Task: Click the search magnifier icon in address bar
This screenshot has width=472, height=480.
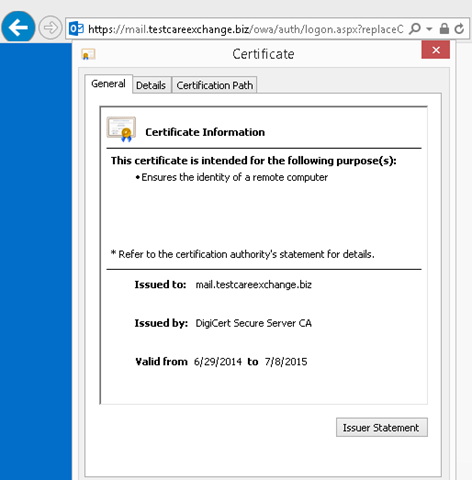Action: 414,29
